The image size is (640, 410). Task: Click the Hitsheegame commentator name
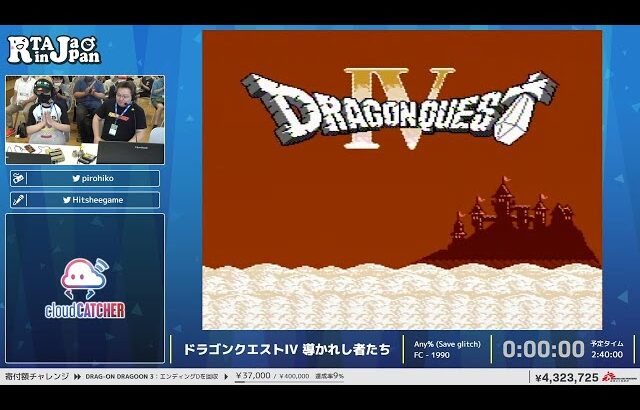point(98,200)
